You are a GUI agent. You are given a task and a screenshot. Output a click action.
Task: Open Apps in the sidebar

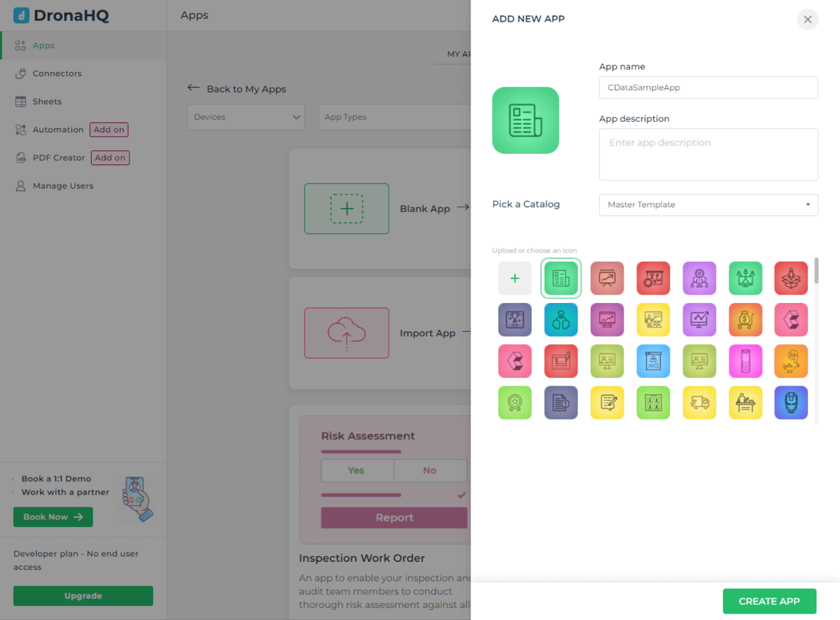click(x=83, y=45)
